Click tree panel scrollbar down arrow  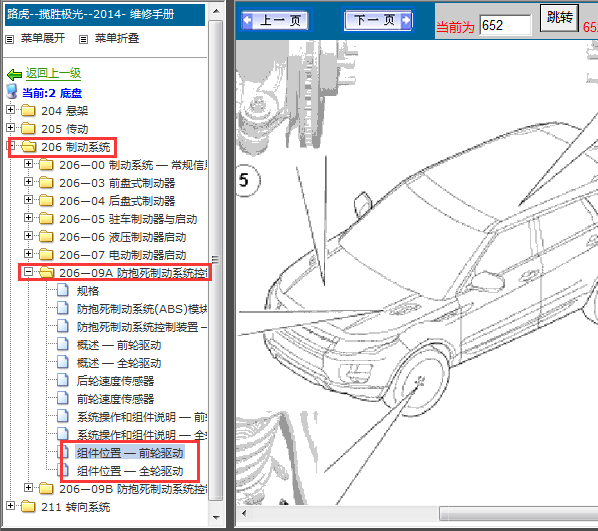(216, 518)
